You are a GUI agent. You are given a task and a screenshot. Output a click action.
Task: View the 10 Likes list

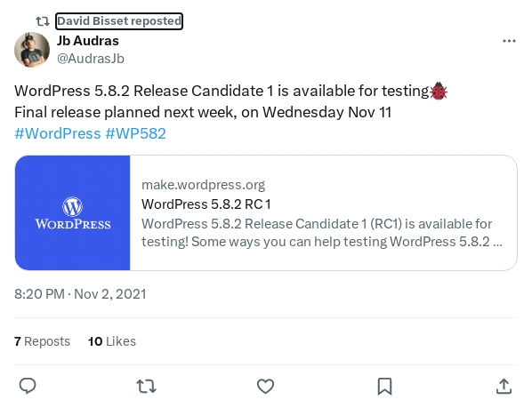[112, 341]
